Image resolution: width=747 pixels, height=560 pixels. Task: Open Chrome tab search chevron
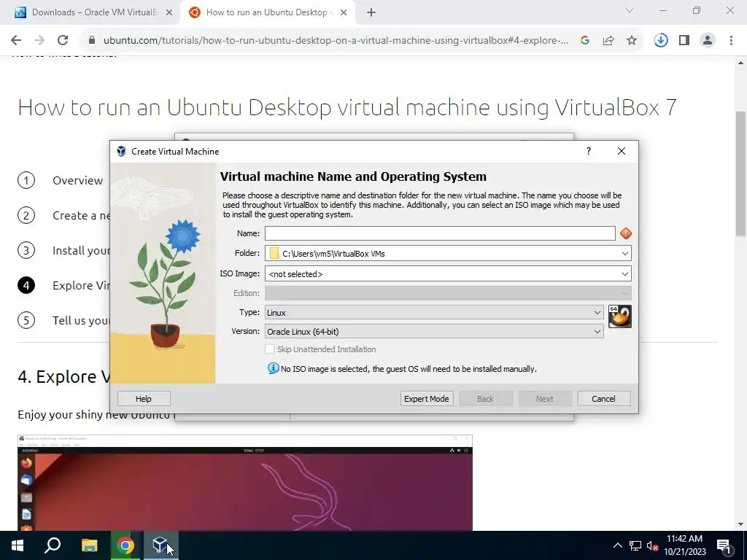tap(630, 10)
